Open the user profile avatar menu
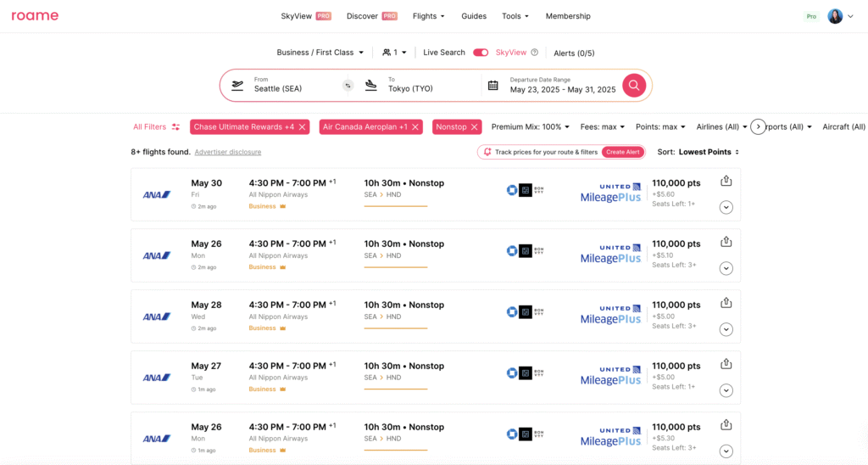 [x=835, y=16]
